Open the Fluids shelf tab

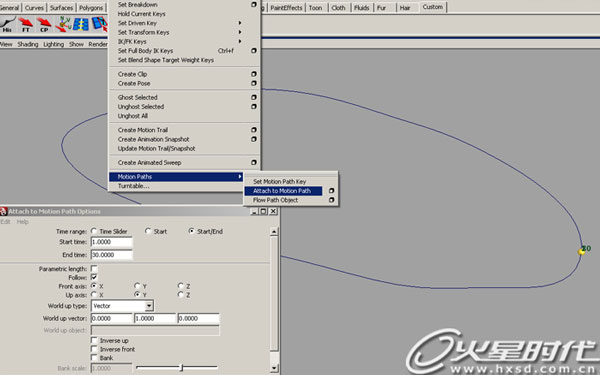point(362,7)
